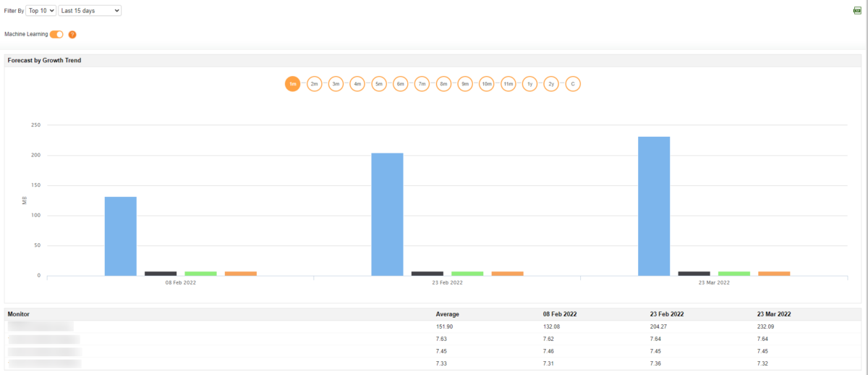This screenshot has width=868, height=375.
Task: Select the 9m forecast period
Action: click(465, 84)
